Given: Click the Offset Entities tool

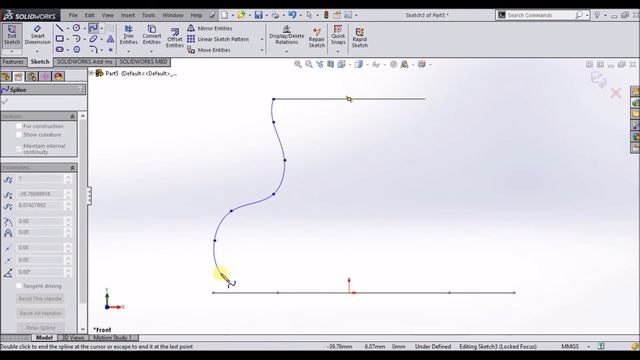Looking at the screenshot, I should [x=175, y=38].
